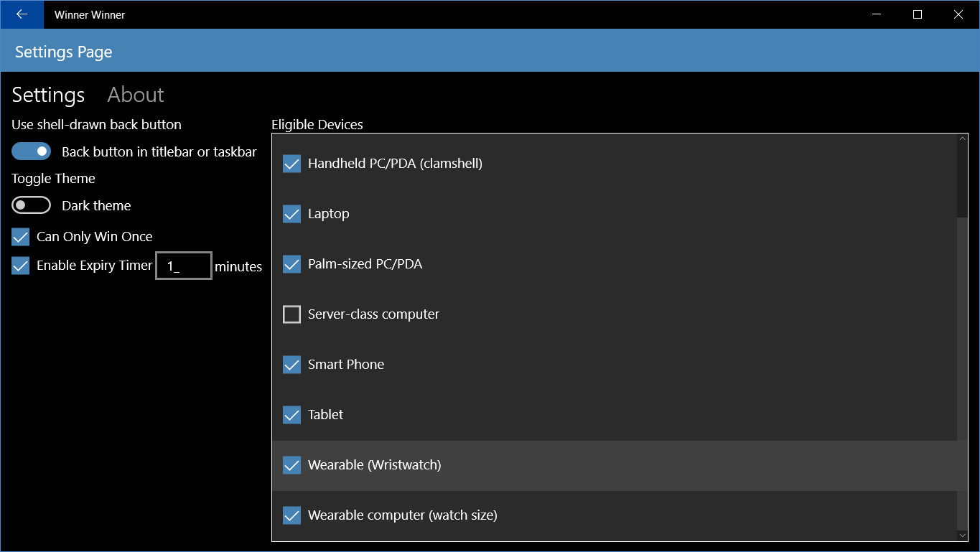The height and width of the screenshot is (552, 980).
Task: Check the Server-class computer box
Action: pos(291,314)
